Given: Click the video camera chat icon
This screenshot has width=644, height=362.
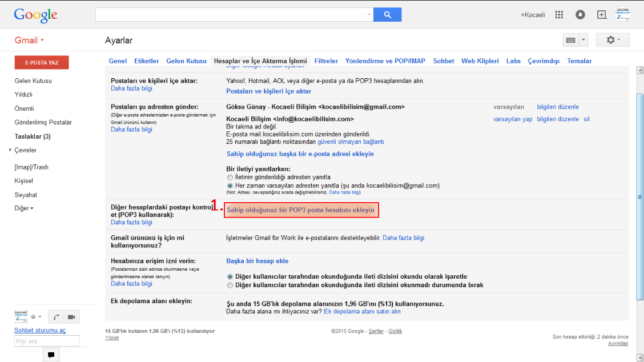Looking at the screenshot, I should click(x=71, y=317).
